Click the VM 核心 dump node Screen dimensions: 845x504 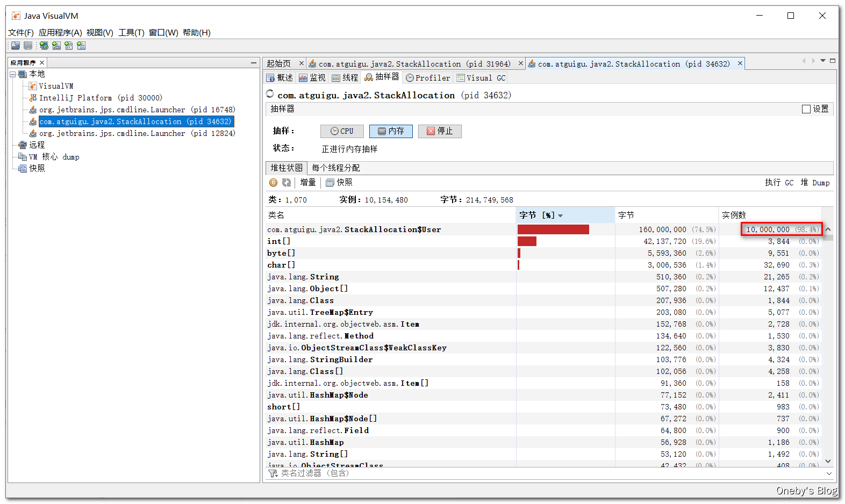pyautogui.click(x=54, y=157)
